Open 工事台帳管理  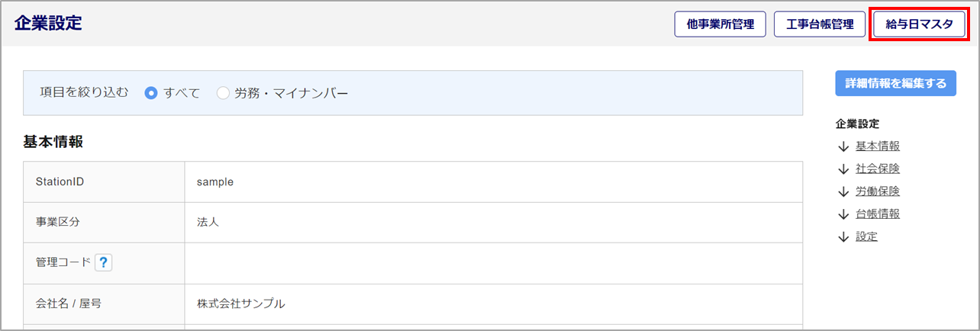pos(820,24)
